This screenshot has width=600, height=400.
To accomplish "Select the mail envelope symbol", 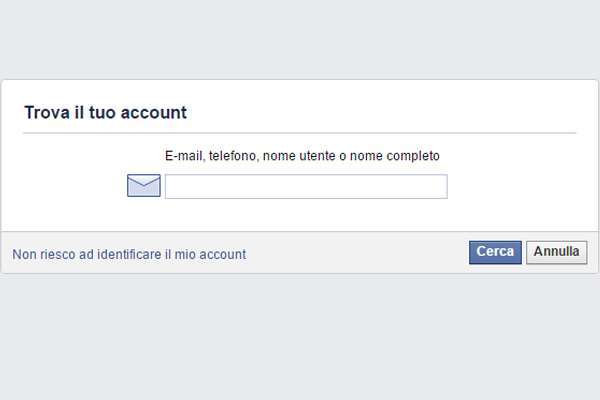I will point(143,186).
